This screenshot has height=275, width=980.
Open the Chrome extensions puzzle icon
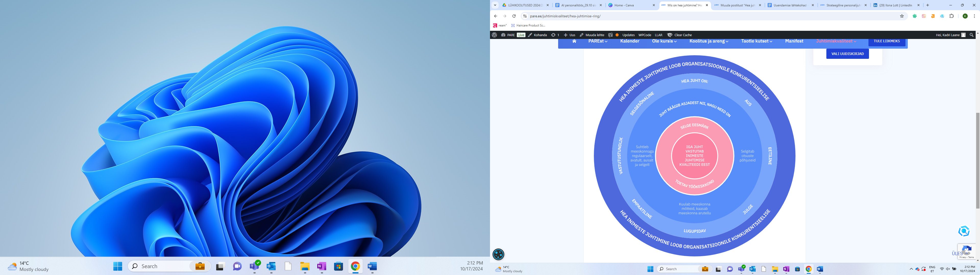[x=951, y=16]
